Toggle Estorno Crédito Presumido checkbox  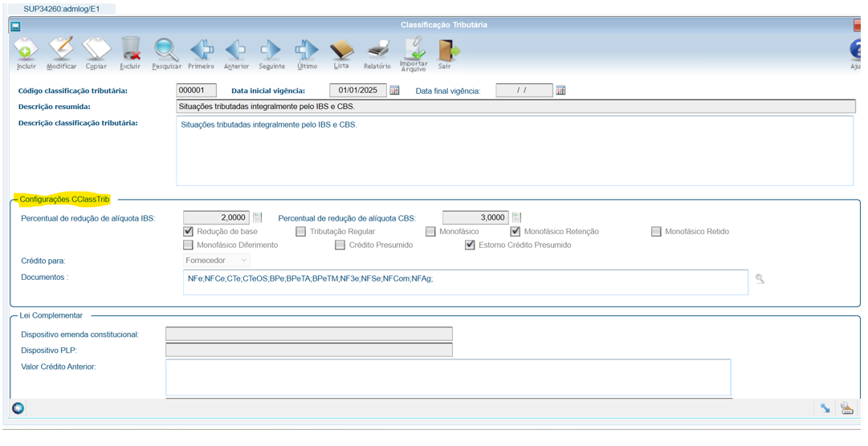point(470,245)
